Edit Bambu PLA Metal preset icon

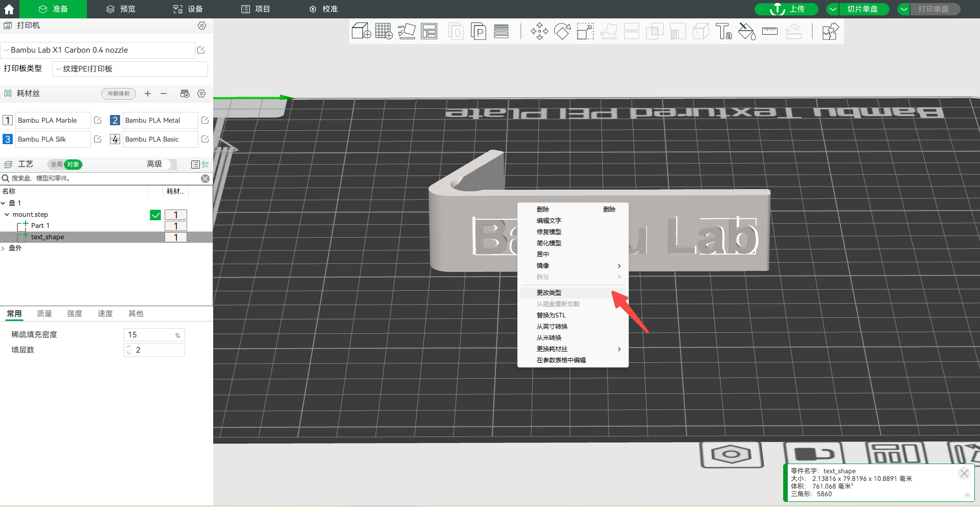(205, 120)
